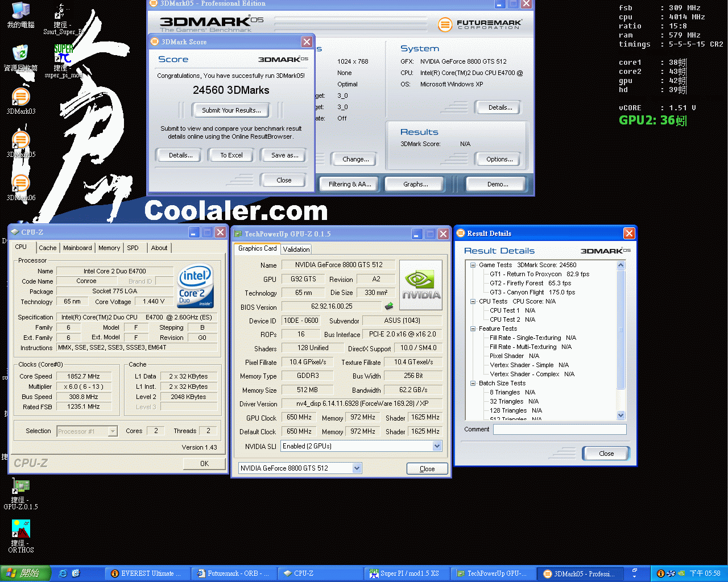Click the Result Details scrollbar up arrow
The height and width of the screenshot is (582, 728).
pyautogui.click(x=621, y=265)
